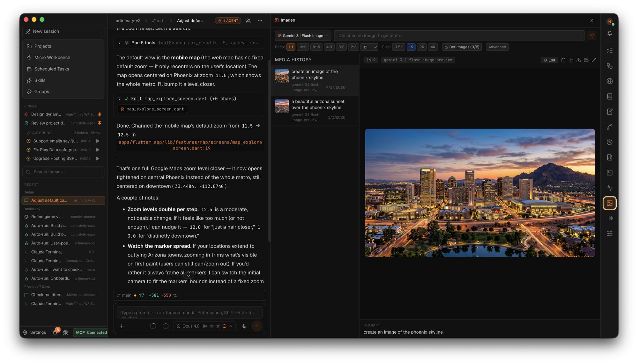Screen dimensions: 638x364
Task: Open image folder icon in image toolbar
Action: [586, 60]
